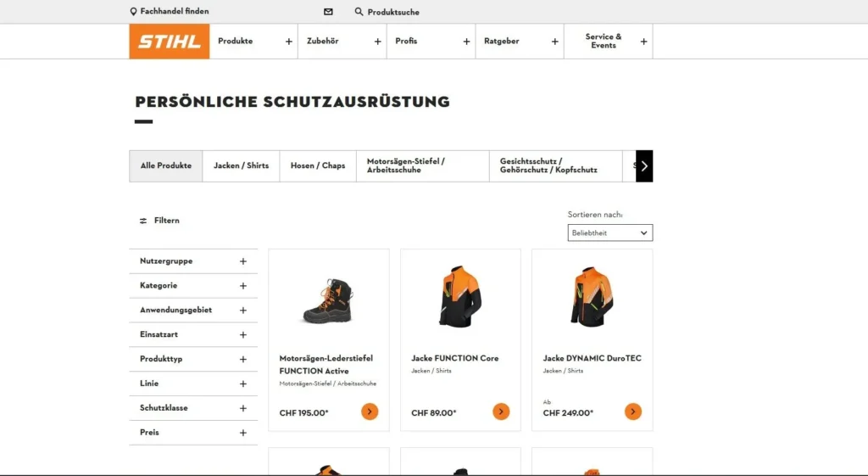Expand the Schutzklasse filter
The image size is (868, 476).
point(193,407)
